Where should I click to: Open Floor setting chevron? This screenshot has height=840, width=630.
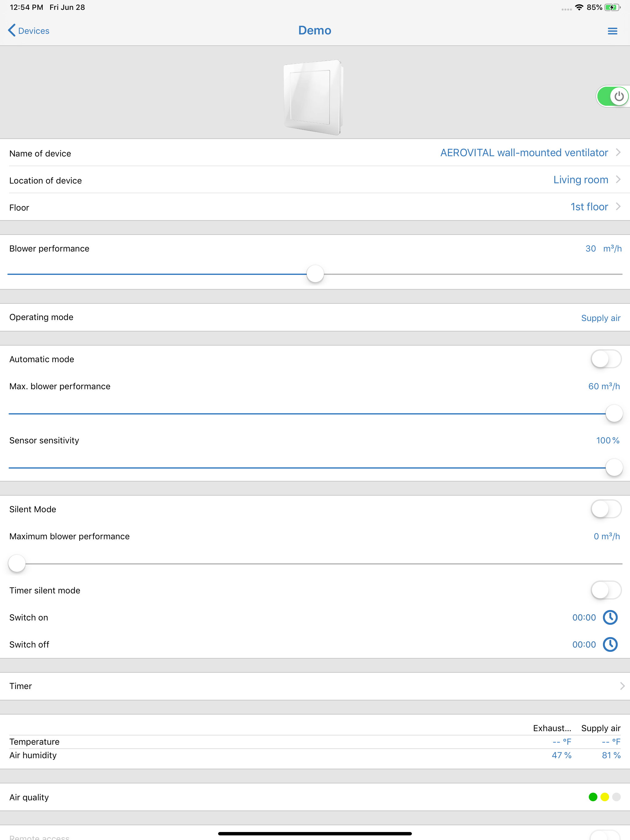click(618, 206)
